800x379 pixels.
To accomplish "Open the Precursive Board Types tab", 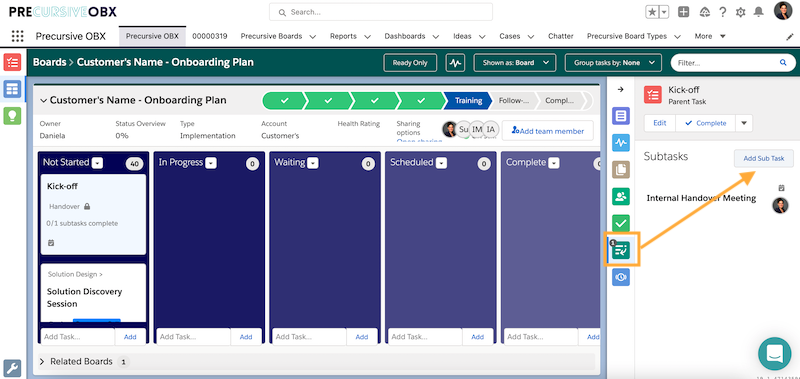I will click(627, 36).
